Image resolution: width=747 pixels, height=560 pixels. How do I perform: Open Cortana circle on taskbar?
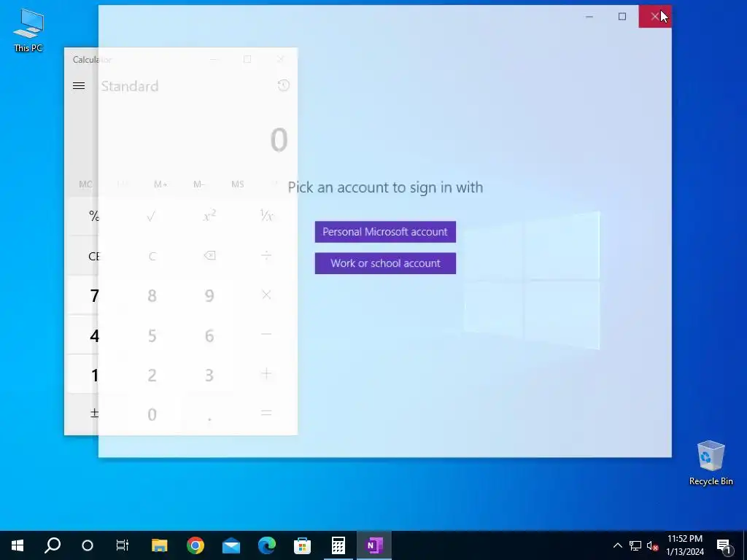tap(88, 545)
